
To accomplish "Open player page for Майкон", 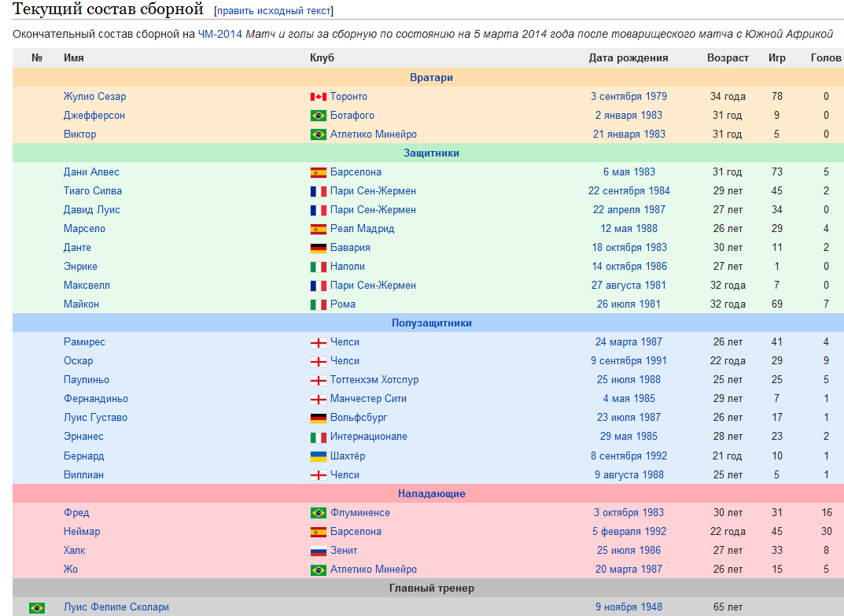I will point(81,304).
